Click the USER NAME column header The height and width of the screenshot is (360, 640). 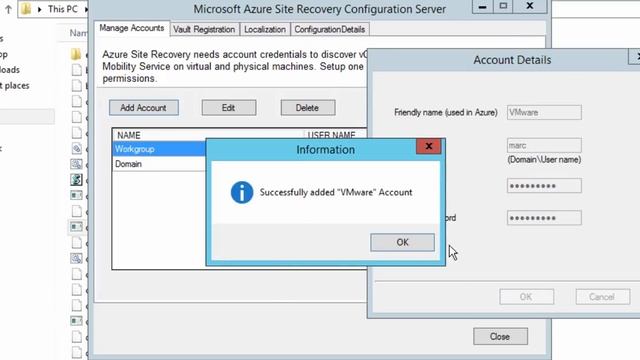click(x=331, y=135)
